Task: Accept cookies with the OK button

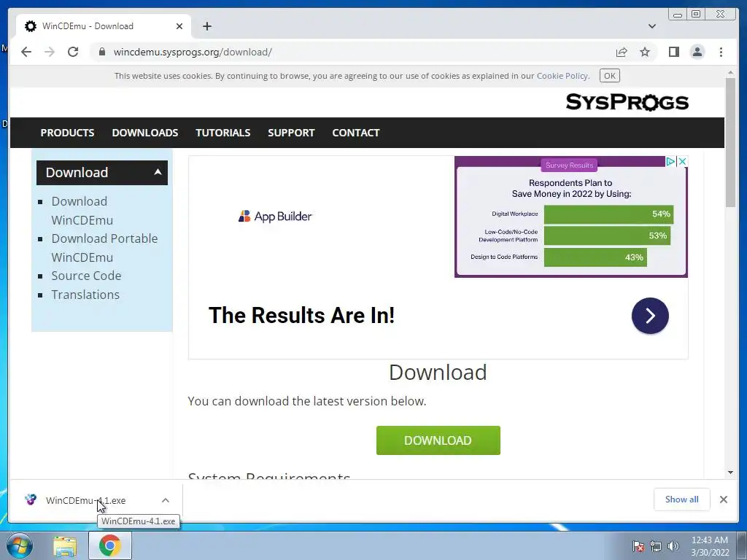Action: tap(609, 76)
